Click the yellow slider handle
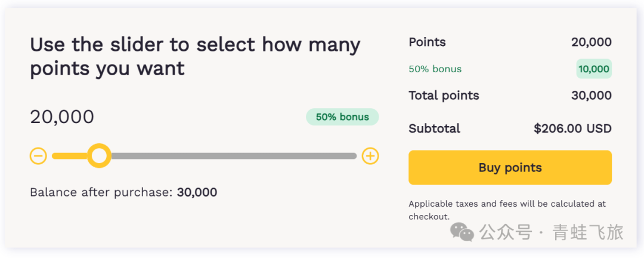 pos(99,156)
